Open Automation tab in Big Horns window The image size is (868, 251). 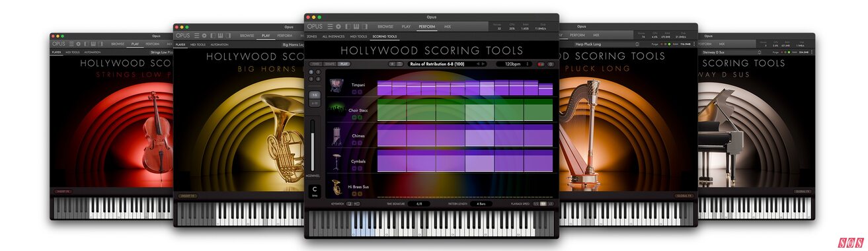[x=219, y=44]
